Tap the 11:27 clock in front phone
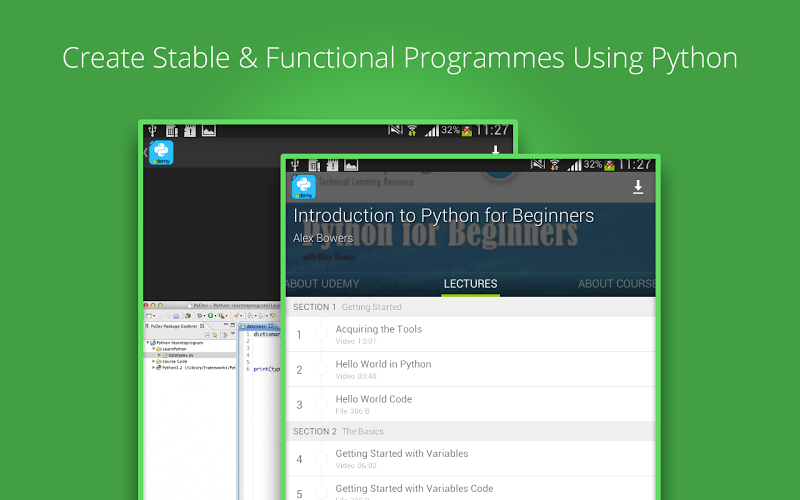Viewport: 800px width, 500px height. pos(635,165)
